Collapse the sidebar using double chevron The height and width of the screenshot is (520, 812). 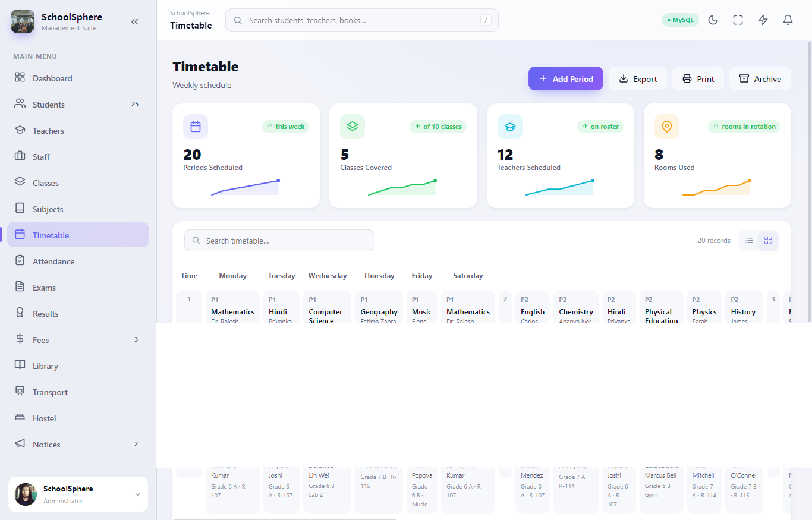coord(134,21)
